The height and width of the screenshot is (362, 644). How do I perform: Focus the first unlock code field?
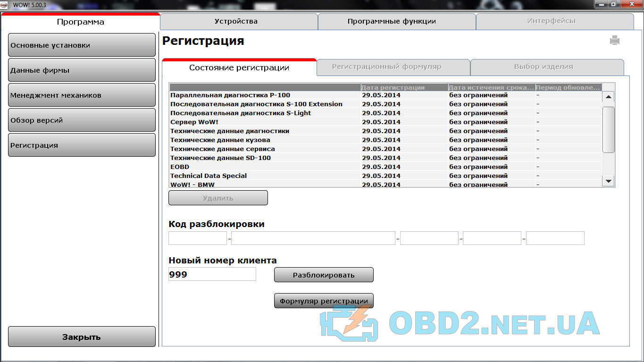(198, 238)
